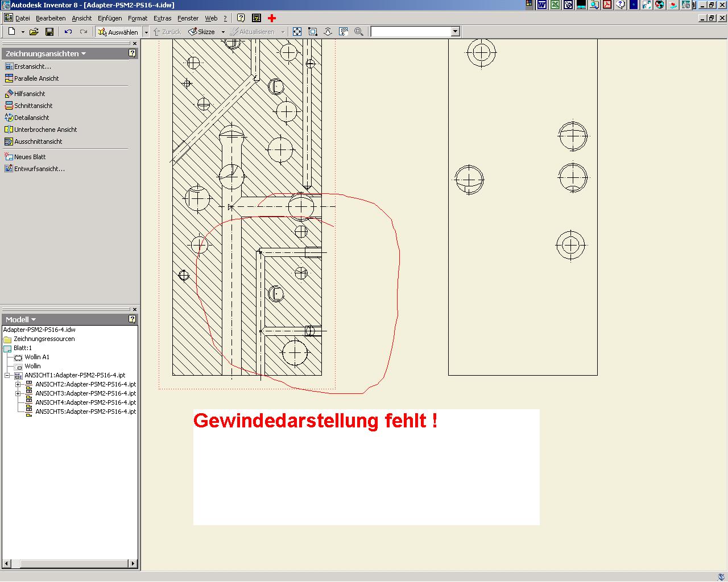Click the save (floppy disk) icon

click(x=49, y=32)
